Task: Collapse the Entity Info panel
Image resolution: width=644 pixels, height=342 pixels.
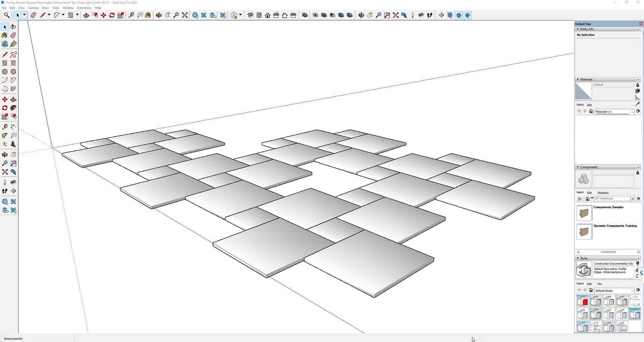Action: pos(578,29)
